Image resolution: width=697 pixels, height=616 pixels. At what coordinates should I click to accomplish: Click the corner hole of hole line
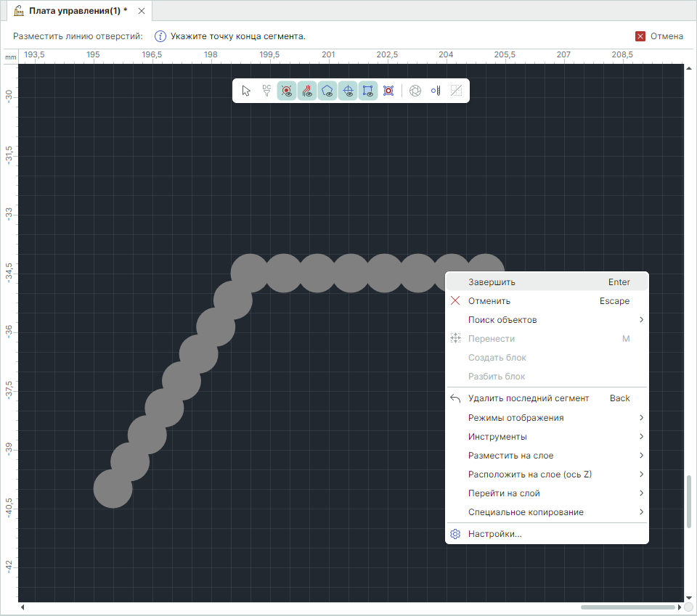click(x=250, y=273)
